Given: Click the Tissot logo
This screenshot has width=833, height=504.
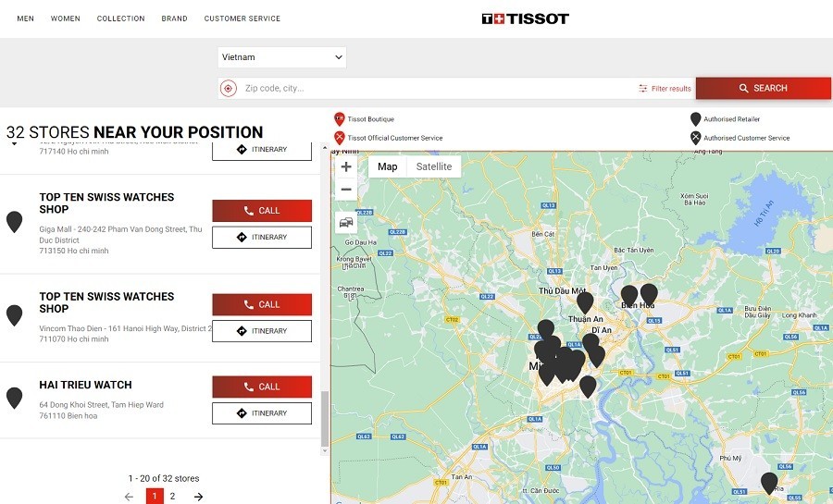Looking at the screenshot, I should 526,19.
